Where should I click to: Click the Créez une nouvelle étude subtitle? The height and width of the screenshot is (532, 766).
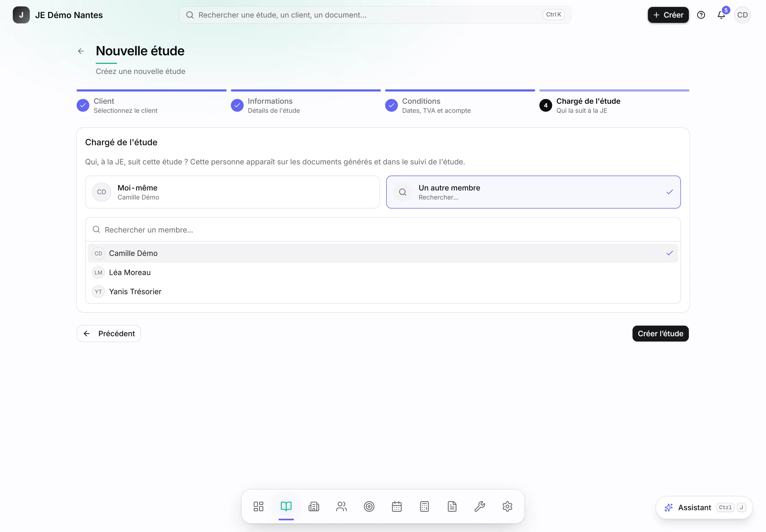(x=140, y=71)
